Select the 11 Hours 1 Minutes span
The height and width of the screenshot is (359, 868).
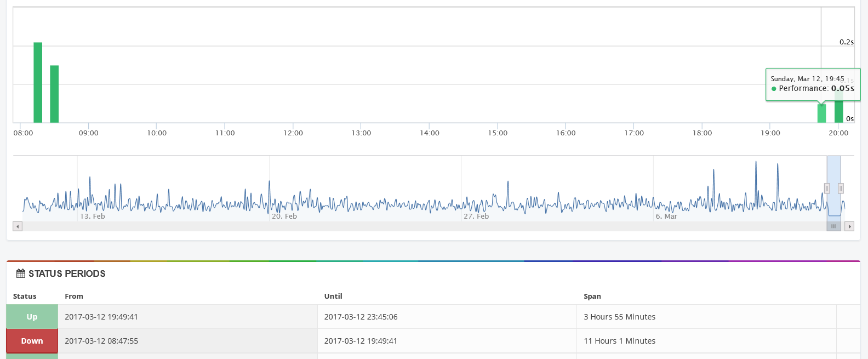pyautogui.click(x=619, y=341)
